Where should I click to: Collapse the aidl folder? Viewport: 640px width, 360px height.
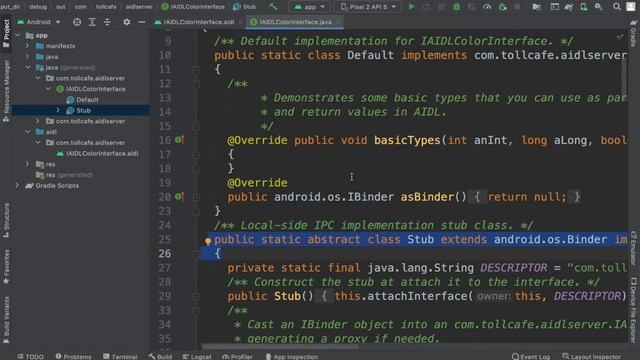pyautogui.click(x=28, y=132)
